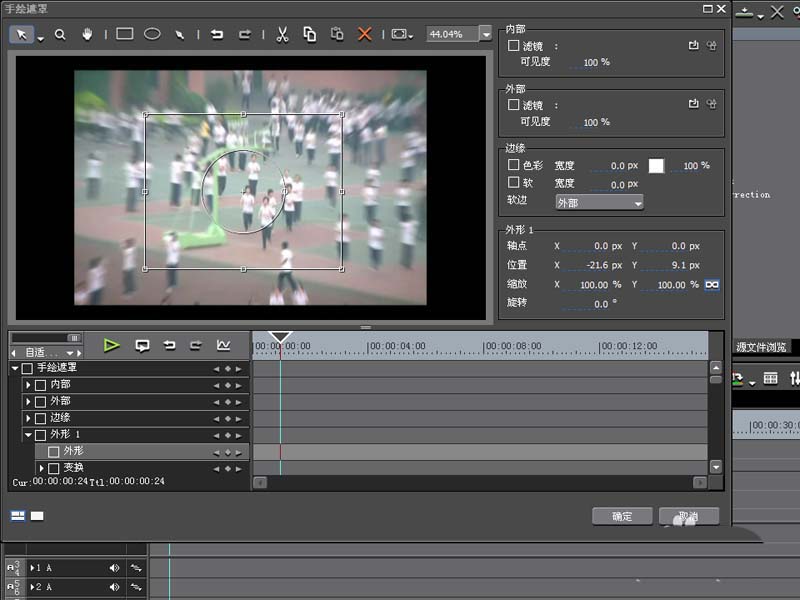
Task: Toggle the 内部 keyframe checkbox
Action: coord(40,385)
